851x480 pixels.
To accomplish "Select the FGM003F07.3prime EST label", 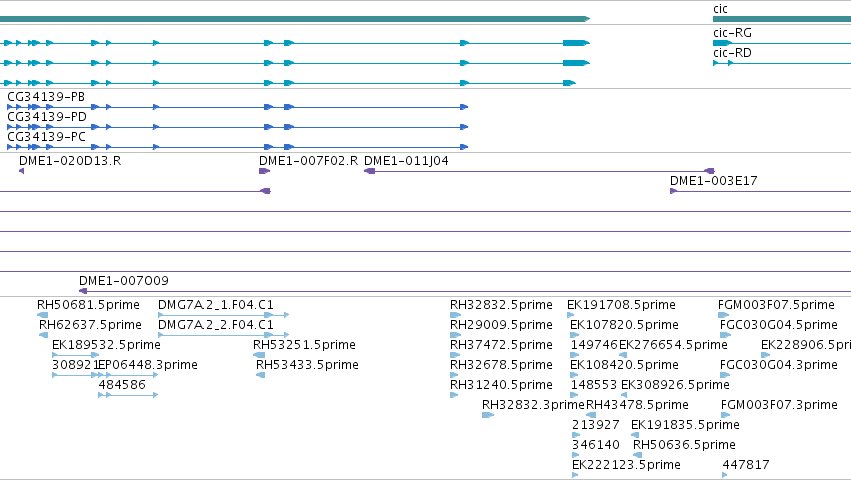I will 779,405.
